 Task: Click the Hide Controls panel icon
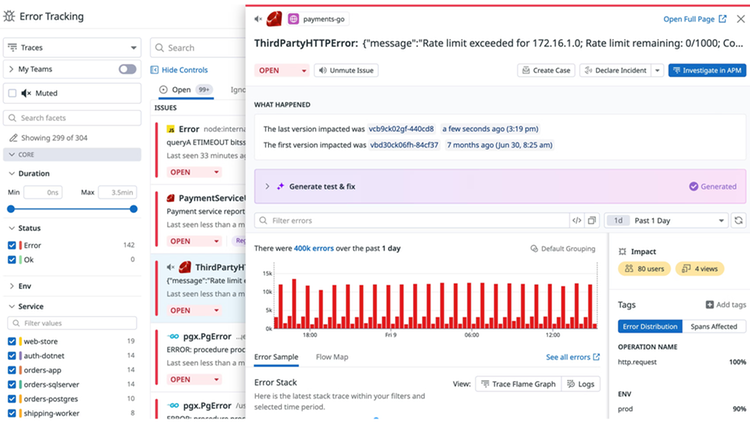(154, 70)
